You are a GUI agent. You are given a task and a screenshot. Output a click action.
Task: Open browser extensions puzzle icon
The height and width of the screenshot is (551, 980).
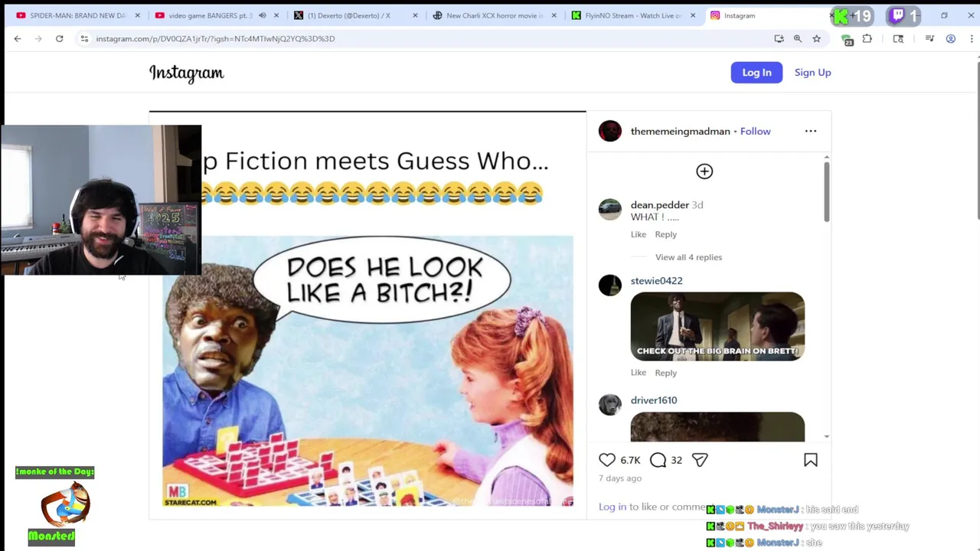(x=867, y=38)
